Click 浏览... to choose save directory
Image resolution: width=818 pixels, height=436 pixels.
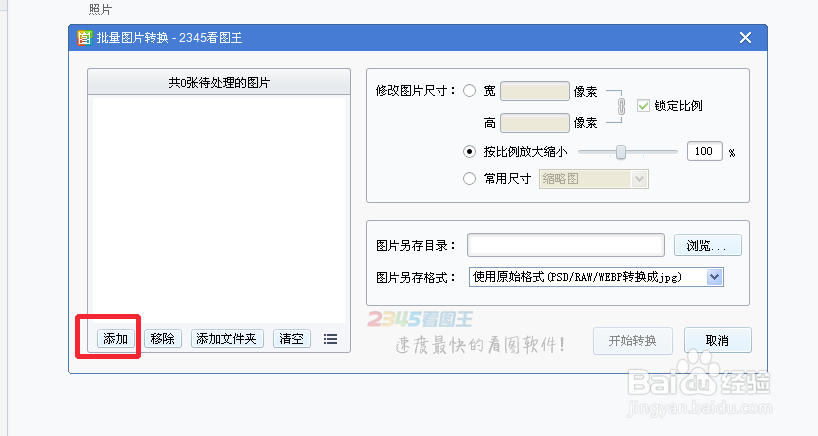tap(707, 245)
